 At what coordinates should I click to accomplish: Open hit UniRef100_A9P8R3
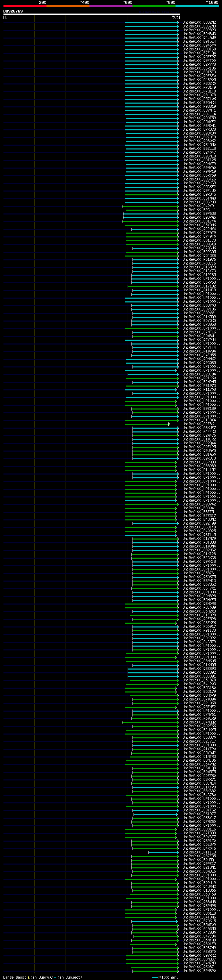pos(199,30)
